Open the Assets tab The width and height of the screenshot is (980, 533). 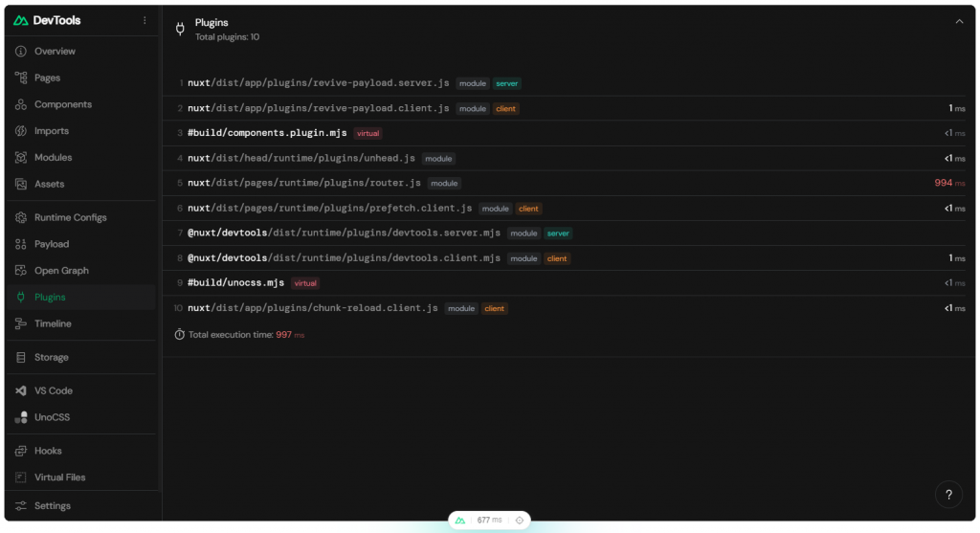coord(50,184)
